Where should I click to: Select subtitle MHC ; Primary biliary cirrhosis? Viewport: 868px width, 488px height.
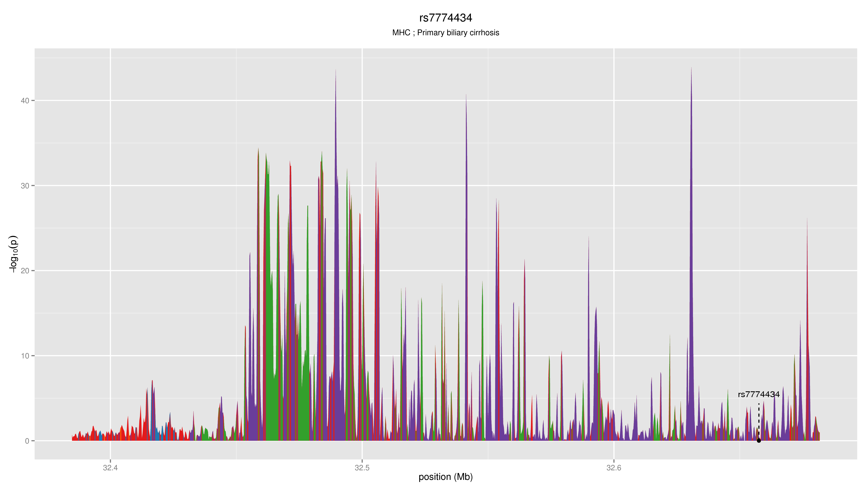pos(445,33)
